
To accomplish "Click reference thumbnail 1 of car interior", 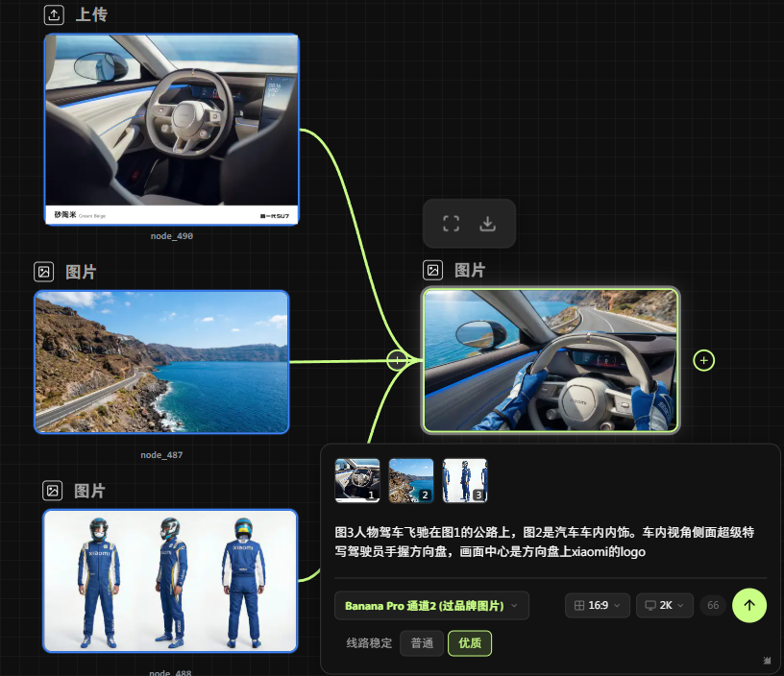I will pos(357,480).
